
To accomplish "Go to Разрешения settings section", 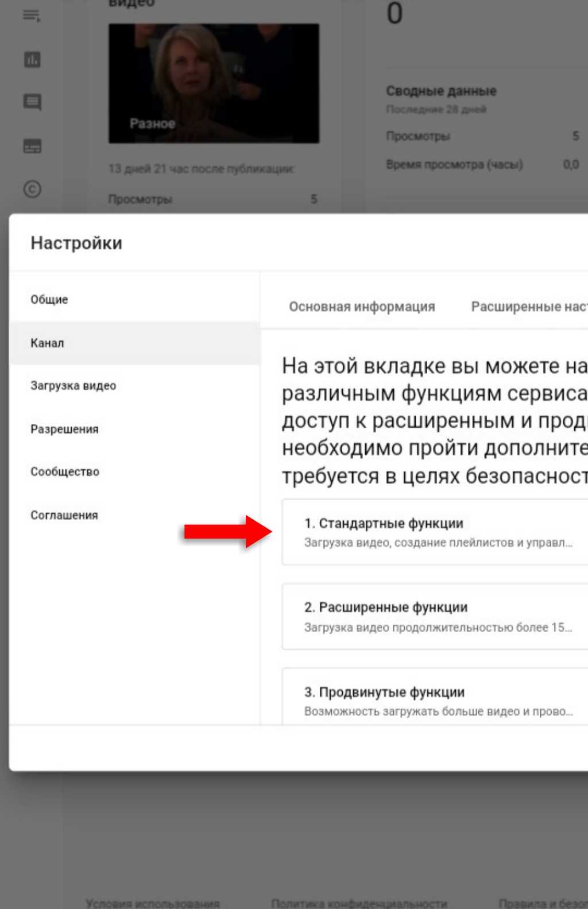I will 64,429.
